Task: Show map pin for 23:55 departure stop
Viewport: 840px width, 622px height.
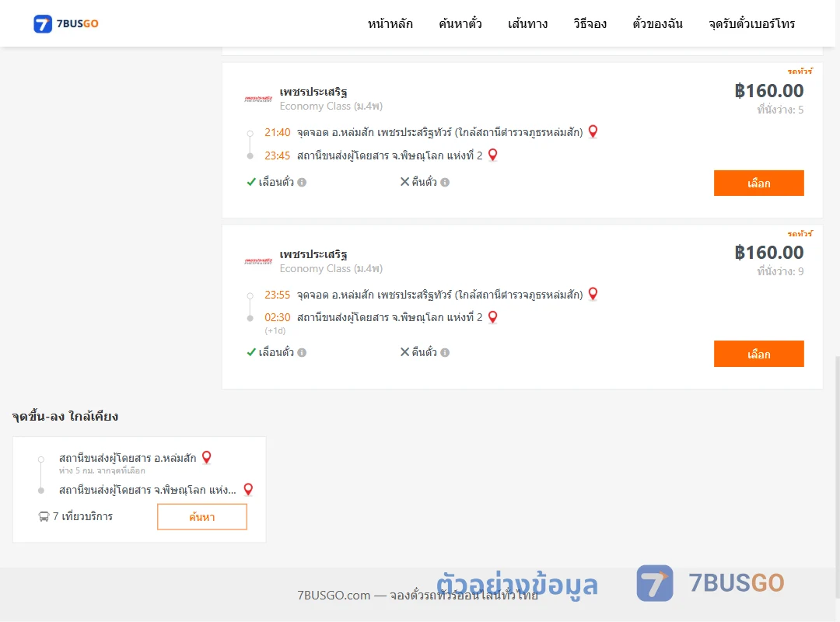Action: pos(593,294)
